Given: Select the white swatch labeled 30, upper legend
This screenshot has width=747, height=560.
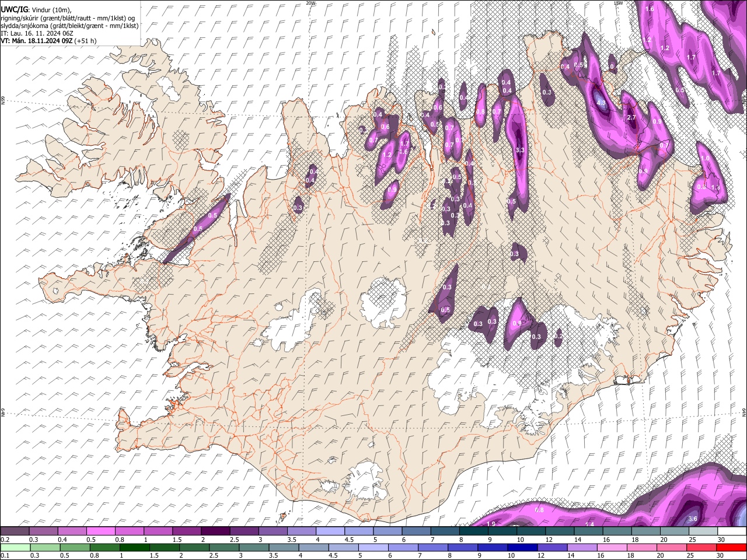Looking at the screenshot, I should [732, 531].
